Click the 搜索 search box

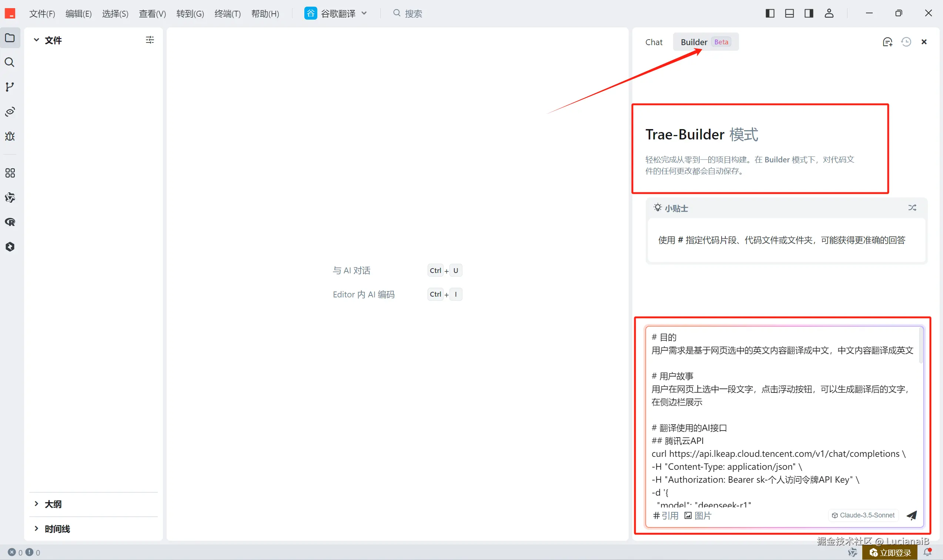413,14
